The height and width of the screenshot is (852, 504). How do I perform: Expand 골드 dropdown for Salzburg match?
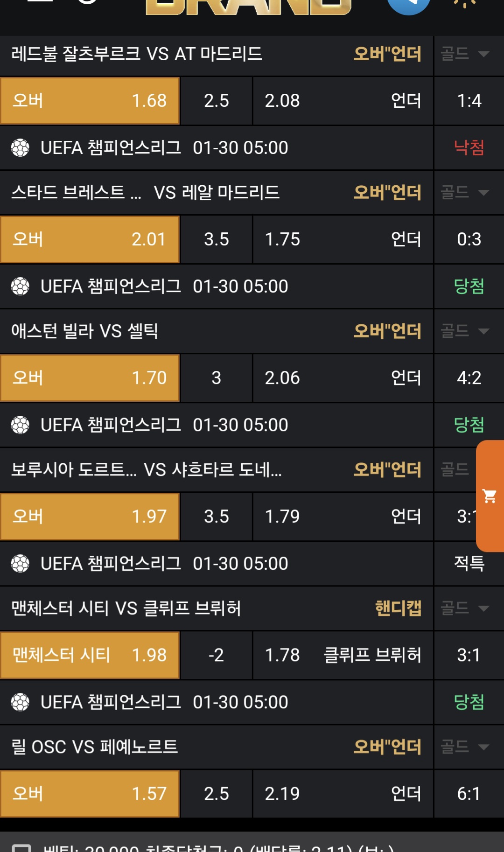(465, 54)
